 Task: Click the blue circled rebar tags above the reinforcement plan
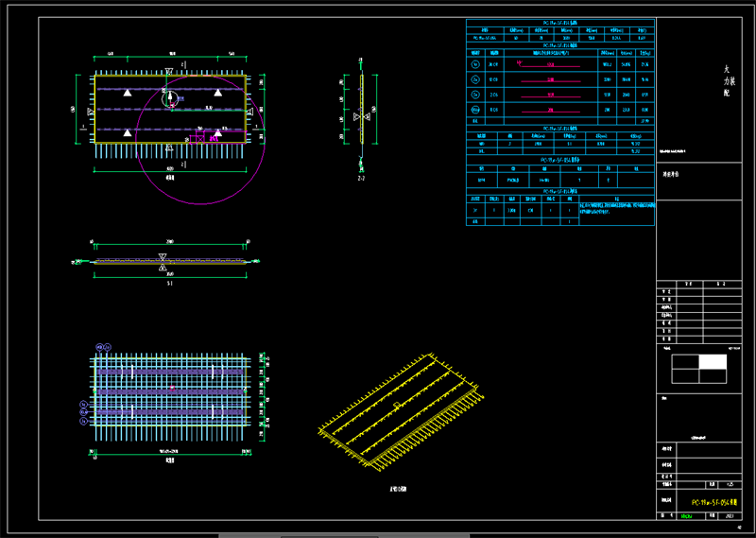coord(104,347)
